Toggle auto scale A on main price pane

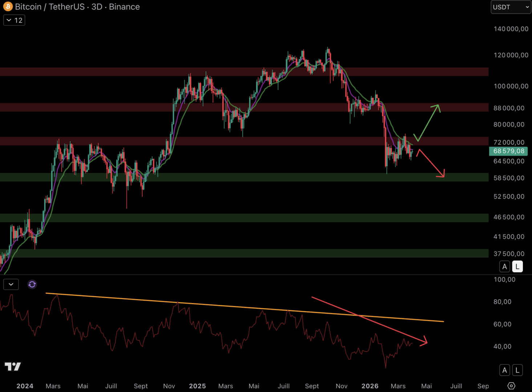tap(504, 267)
